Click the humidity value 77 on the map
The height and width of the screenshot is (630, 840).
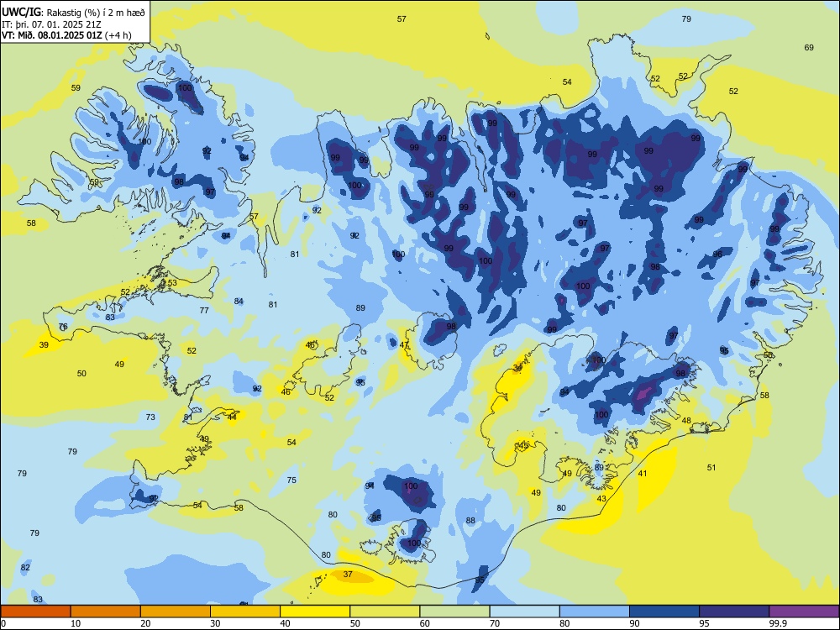pos(204,311)
